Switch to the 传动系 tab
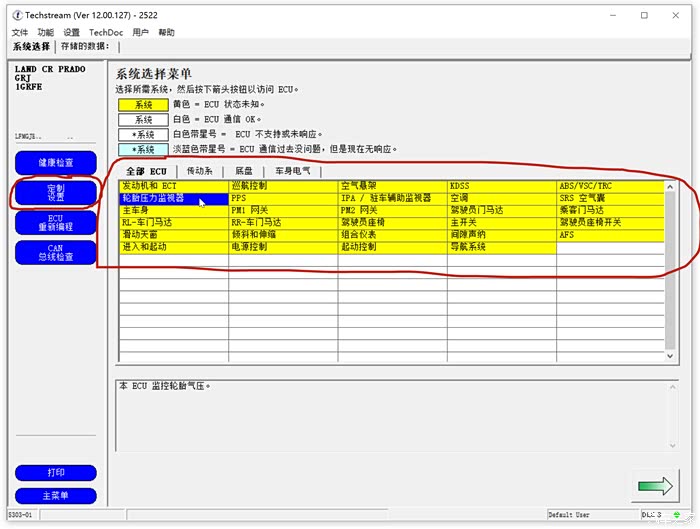This screenshot has width=700, height=529. (199, 171)
